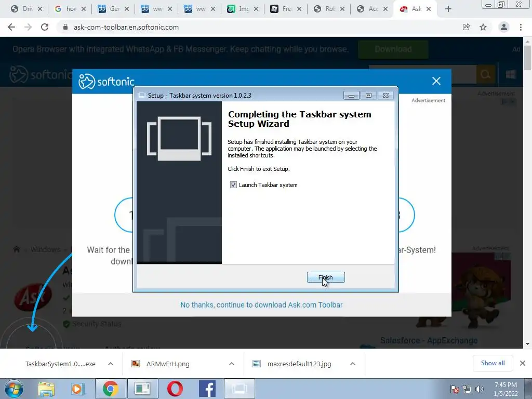Close the Softonic overlay with the X icon
This screenshot has width=532, height=399.
coord(436,81)
